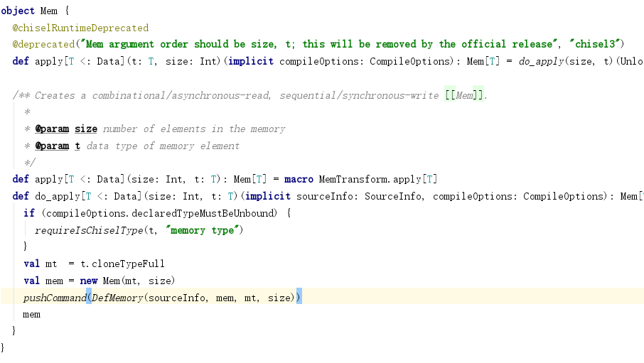Click '@param size' in the doc comment

(x=66, y=129)
